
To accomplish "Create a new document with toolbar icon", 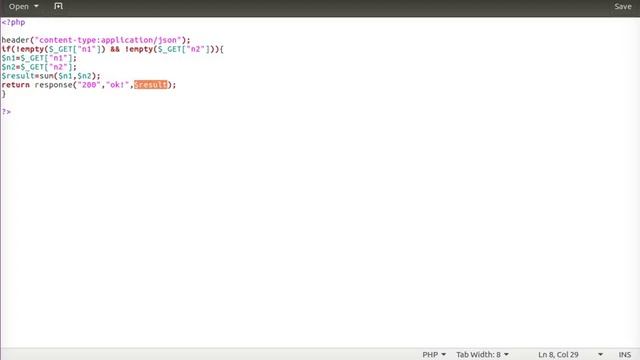I will [x=58, y=6].
